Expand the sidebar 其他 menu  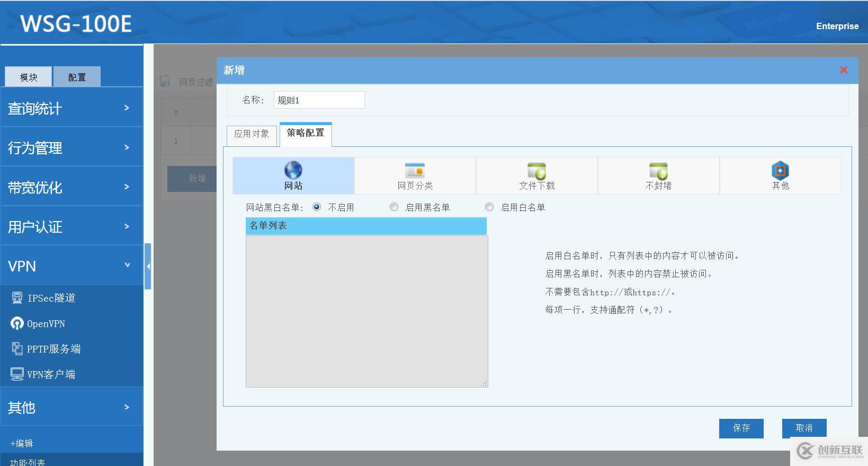(71, 407)
